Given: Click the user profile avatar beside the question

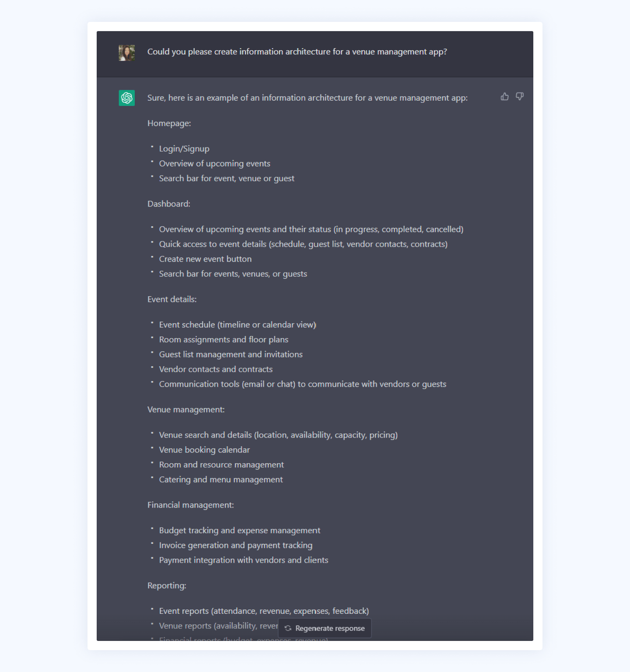Looking at the screenshot, I should click(126, 53).
